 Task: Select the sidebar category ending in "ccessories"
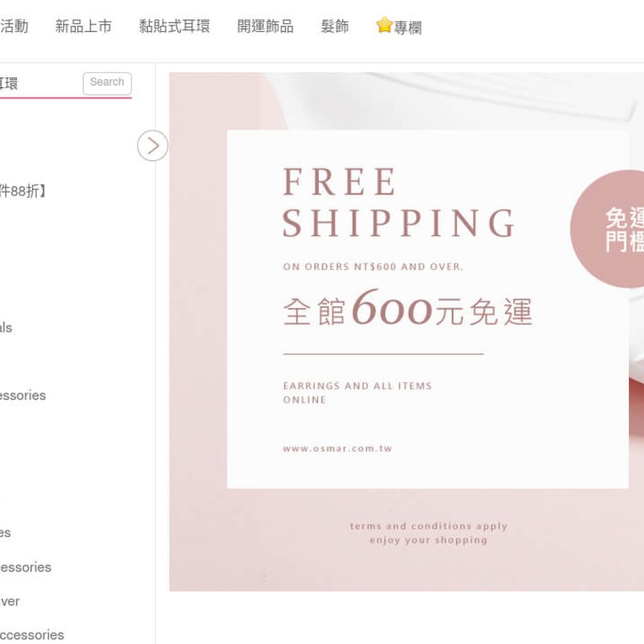click(32, 635)
